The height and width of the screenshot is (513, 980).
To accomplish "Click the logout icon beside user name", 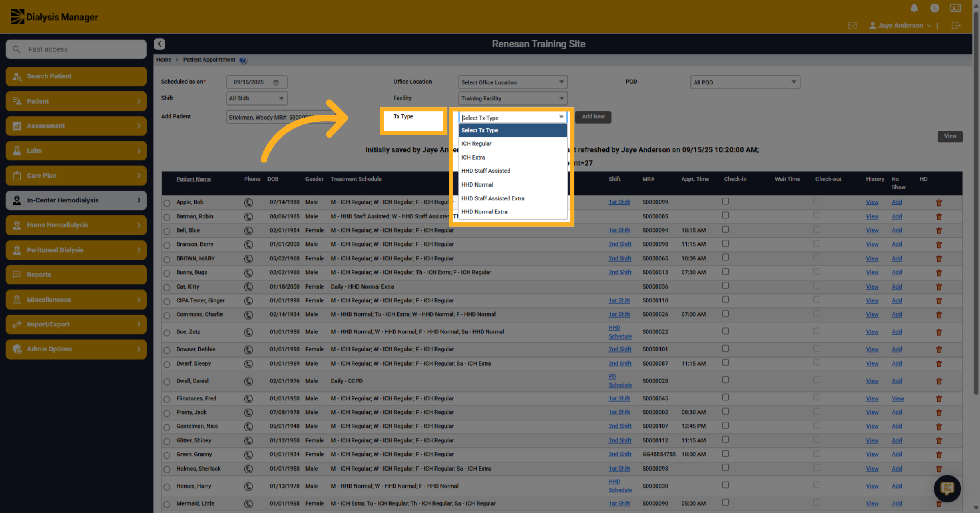I will coord(956,26).
